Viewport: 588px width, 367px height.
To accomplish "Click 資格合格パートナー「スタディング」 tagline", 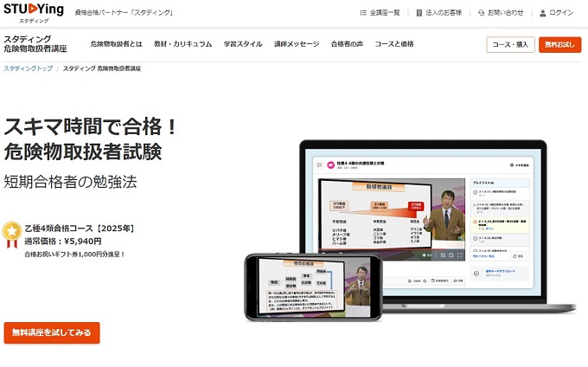I will 125,13.
